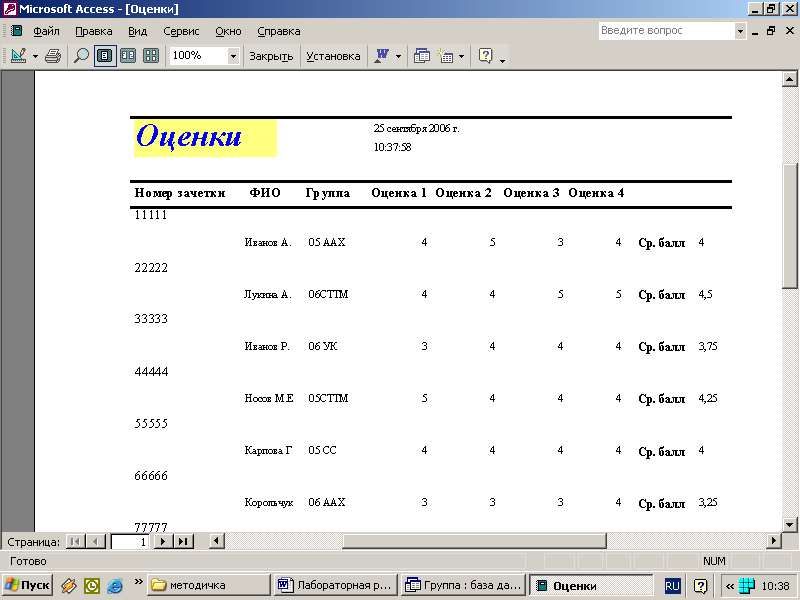Print the report with printer icon

tap(53, 56)
